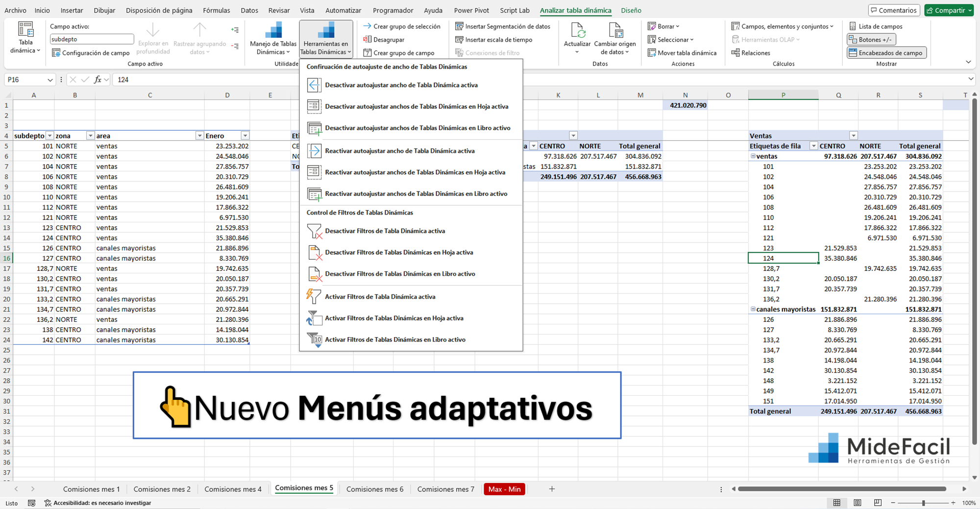Image resolution: width=980 pixels, height=509 pixels.
Task: Click Manejo de Tablas Dinámicas icon
Action: click(273, 38)
